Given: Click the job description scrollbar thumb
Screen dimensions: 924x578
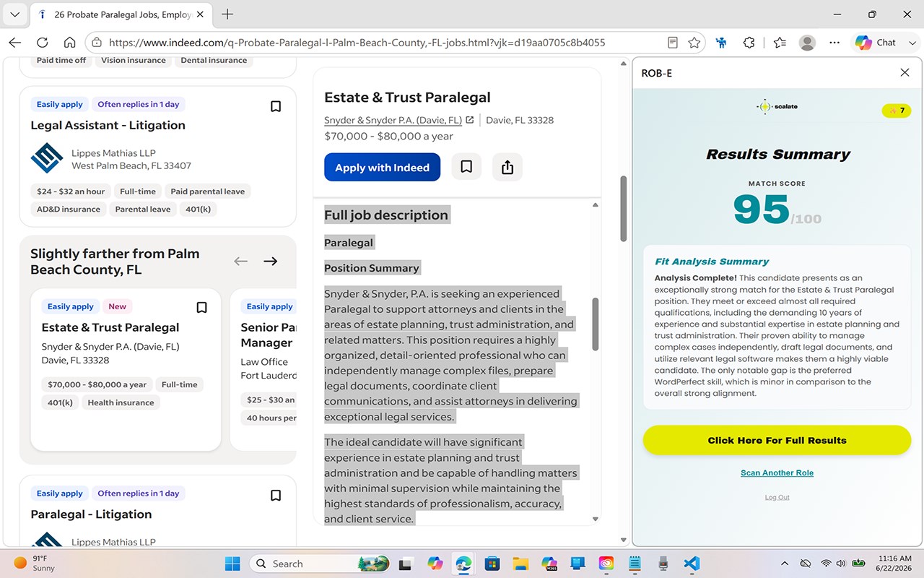Looking at the screenshot, I should point(596,324).
